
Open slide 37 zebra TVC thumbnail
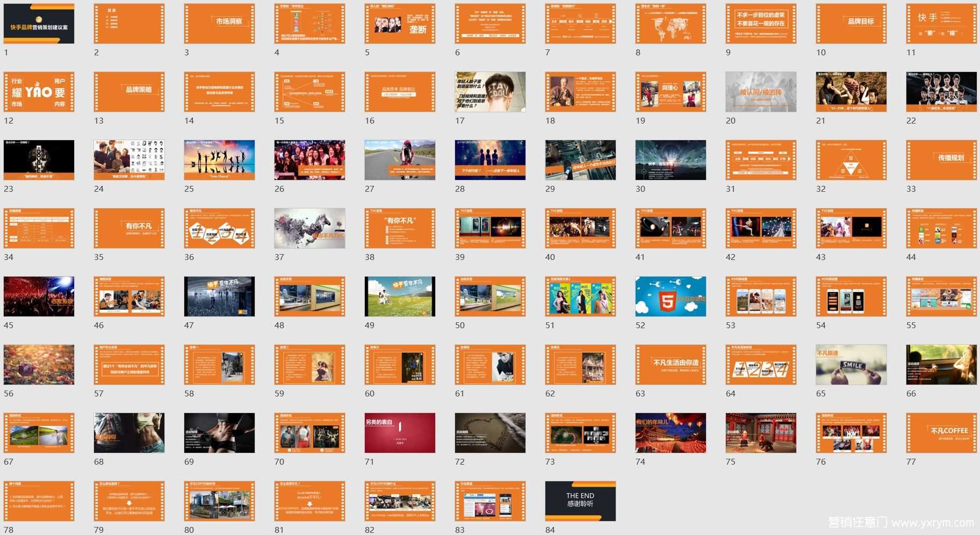[309, 228]
